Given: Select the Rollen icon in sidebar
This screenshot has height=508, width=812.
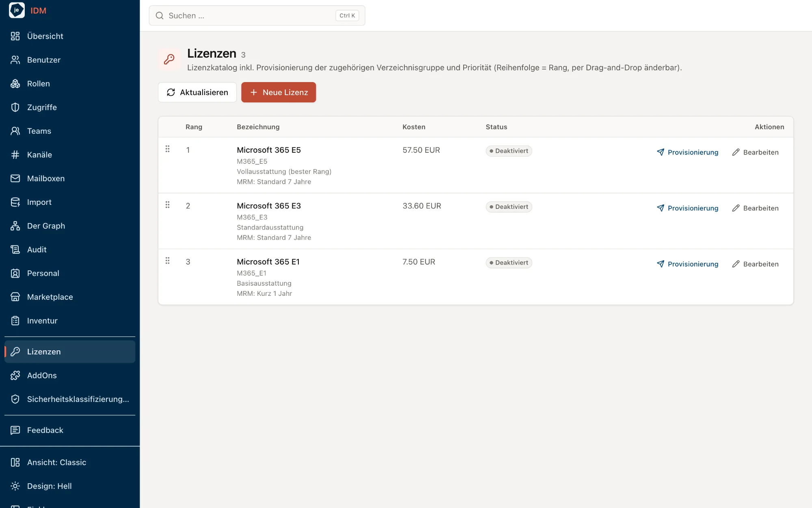Looking at the screenshot, I should [15, 84].
